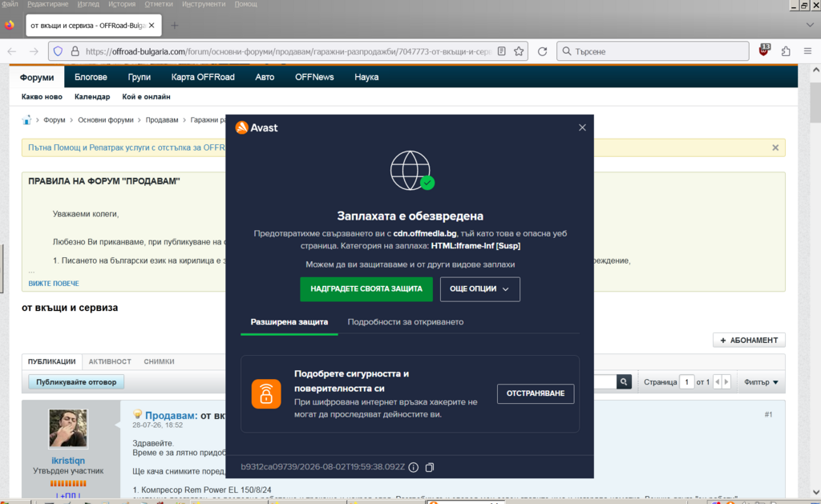Click the Firefox search box
The image size is (821, 504).
[x=653, y=51]
